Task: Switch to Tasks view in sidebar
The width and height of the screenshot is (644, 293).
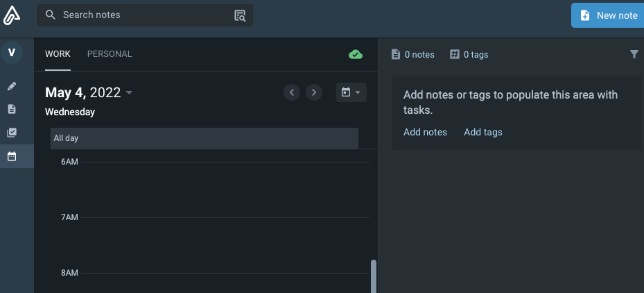Action: pyautogui.click(x=12, y=133)
